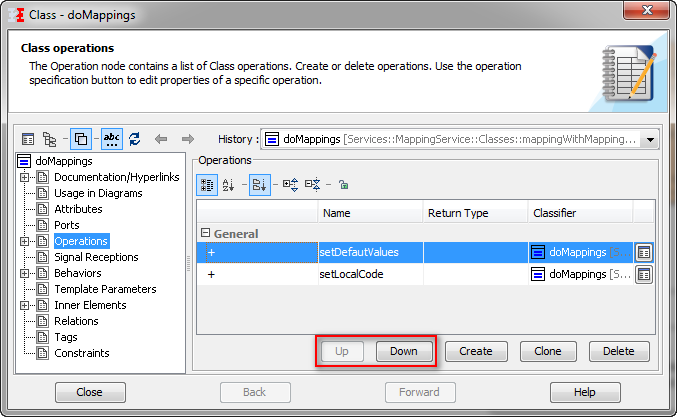Viewport: 677px width, 417px height.
Task: Toggle the abc text display mode button
Action: pos(111,139)
